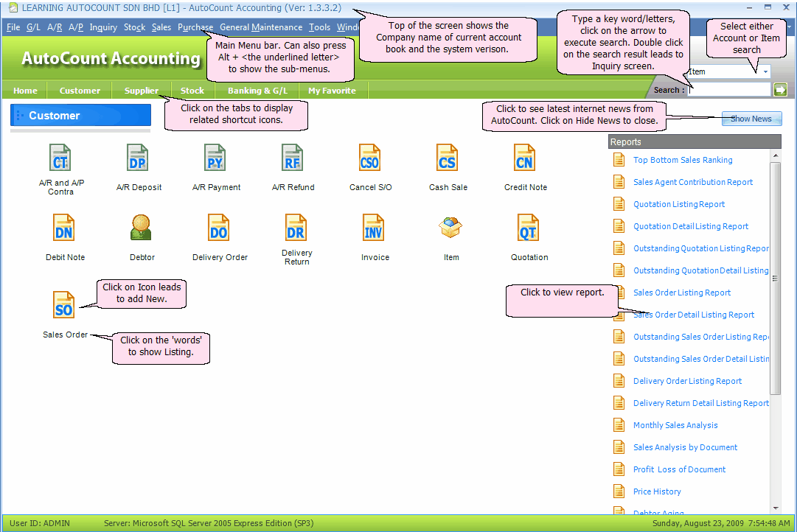Click the A/R and A/P Contra icon

point(60,158)
